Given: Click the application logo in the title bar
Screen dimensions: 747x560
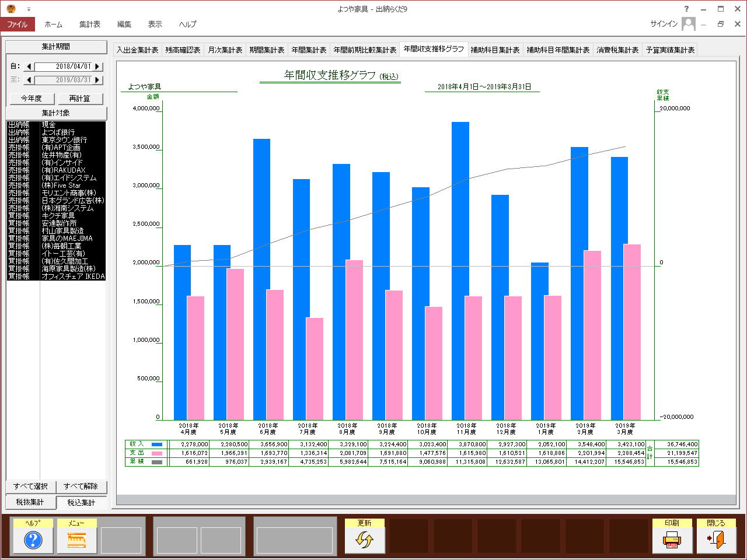Looking at the screenshot, I should coord(11,9).
